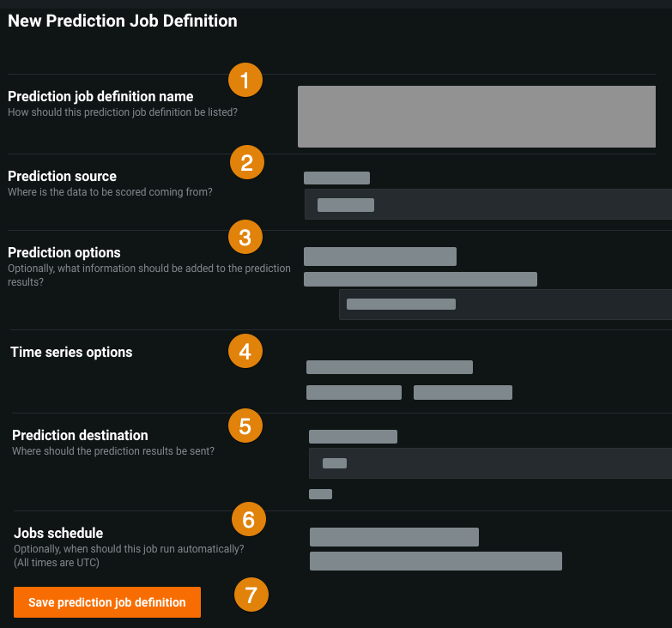Click the orange number 6 callout badge
Image resolution: width=672 pixels, height=628 pixels.
click(x=249, y=519)
